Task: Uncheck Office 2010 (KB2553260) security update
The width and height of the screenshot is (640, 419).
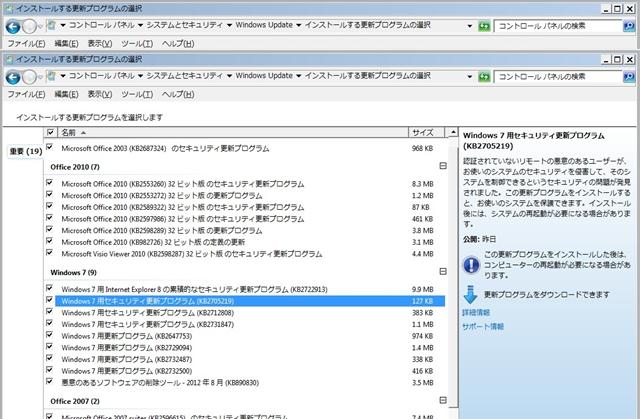Action: 50,182
